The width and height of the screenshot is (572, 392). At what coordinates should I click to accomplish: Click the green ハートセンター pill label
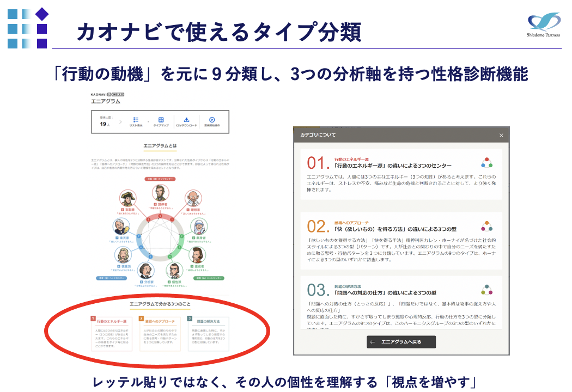(208, 278)
